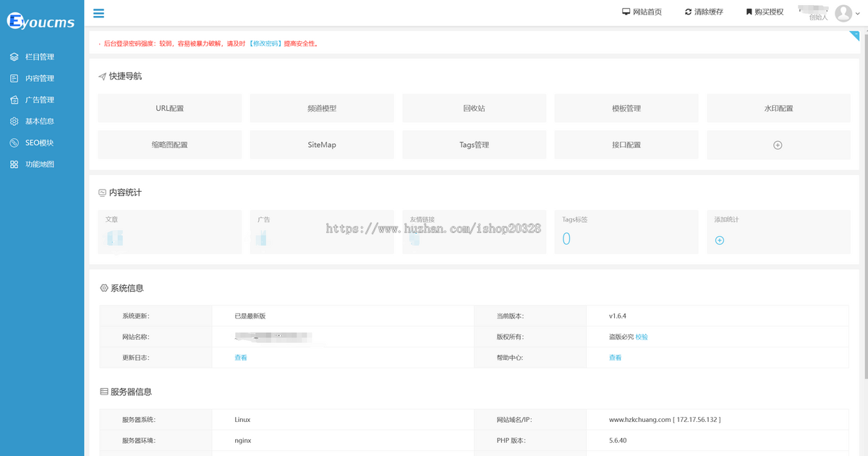Viewport: 868px width, 456px height.
Task: Open the SiteMap shortcut
Action: (322, 145)
